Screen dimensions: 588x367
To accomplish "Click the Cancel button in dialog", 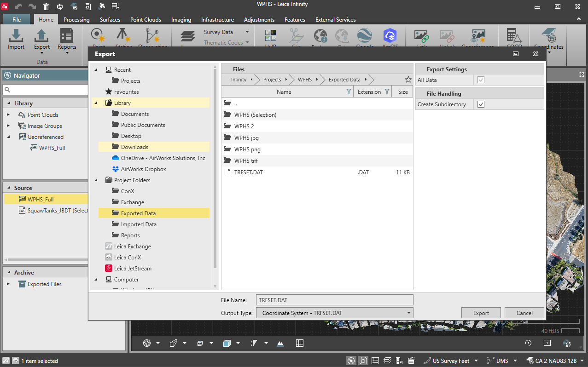I will point(524,313).
